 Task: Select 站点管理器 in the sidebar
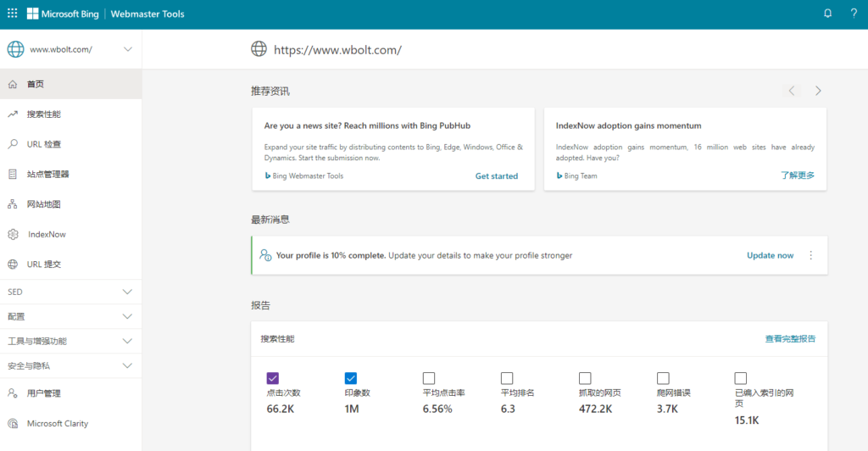47,174
